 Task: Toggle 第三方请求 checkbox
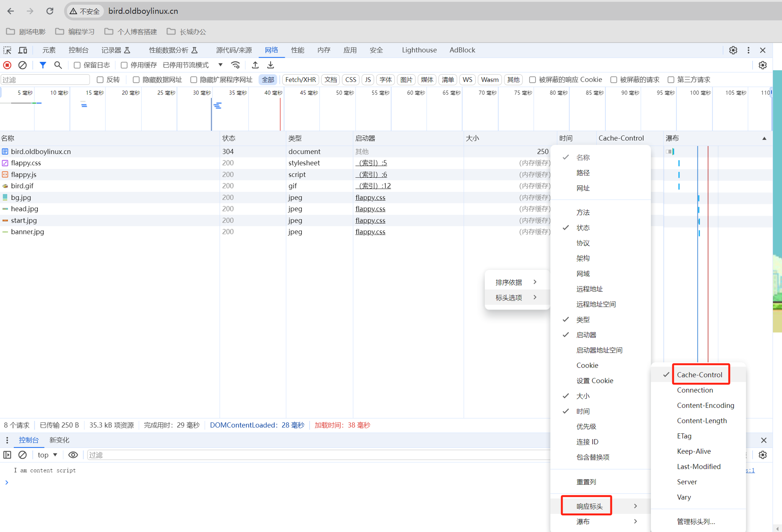click(x=671, y=79)
